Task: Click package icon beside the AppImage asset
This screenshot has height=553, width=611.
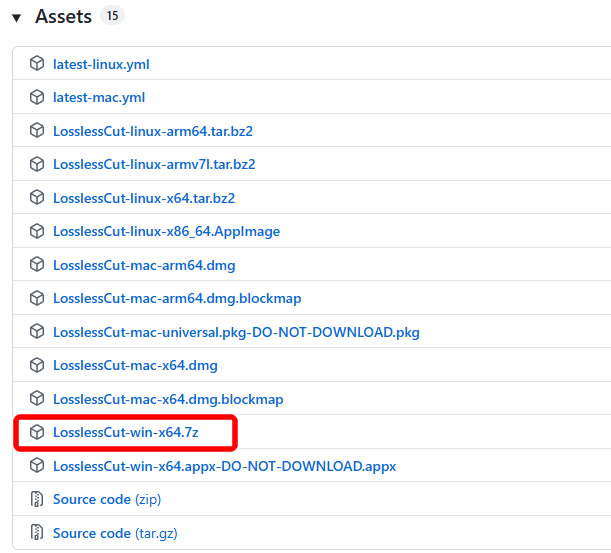Action: click(x=37, y=231)
